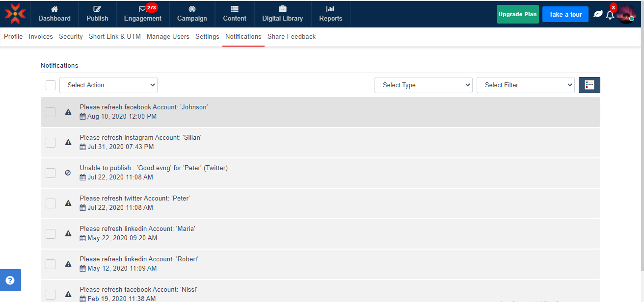
Task: Go to Short Link & UTM tab
Action: (x=114, y=37)
